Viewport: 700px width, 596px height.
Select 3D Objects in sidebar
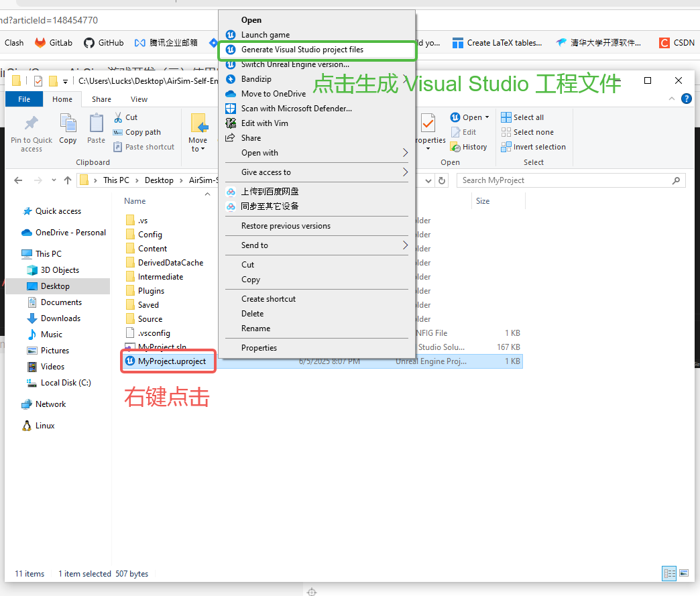click(60, 270)
